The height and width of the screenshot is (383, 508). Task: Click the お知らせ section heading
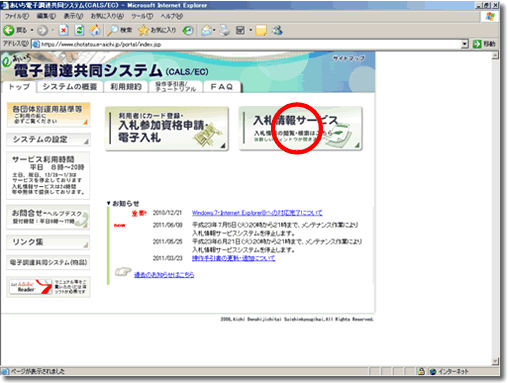[x=126, y=203]
